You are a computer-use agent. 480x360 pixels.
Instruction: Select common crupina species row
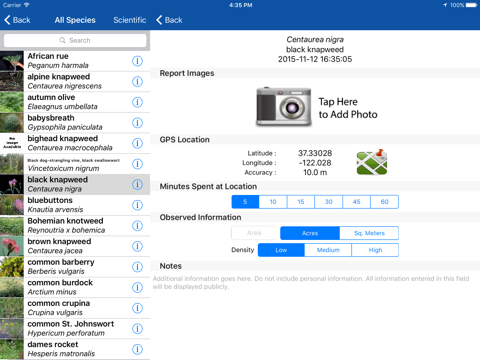(75, 308)
